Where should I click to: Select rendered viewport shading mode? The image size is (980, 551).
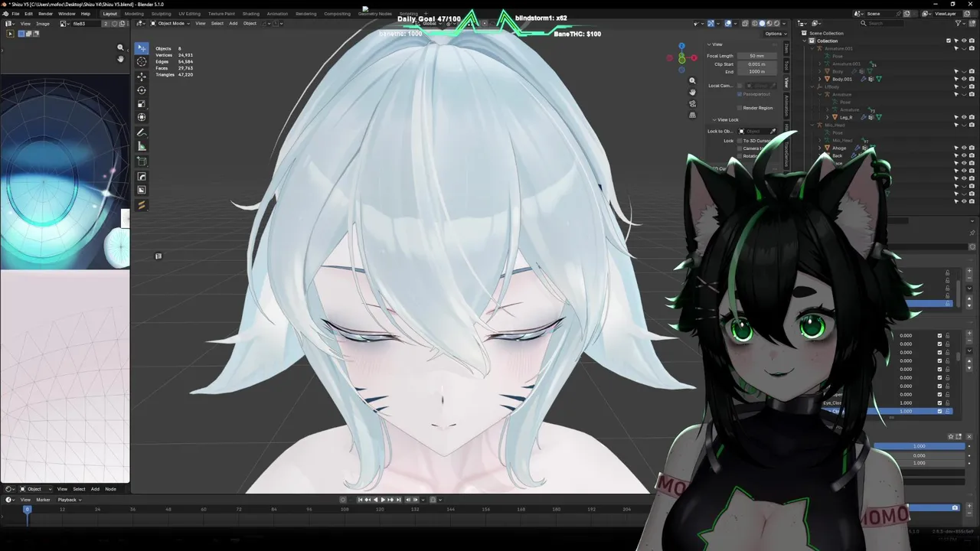click(x=776, y=24)
